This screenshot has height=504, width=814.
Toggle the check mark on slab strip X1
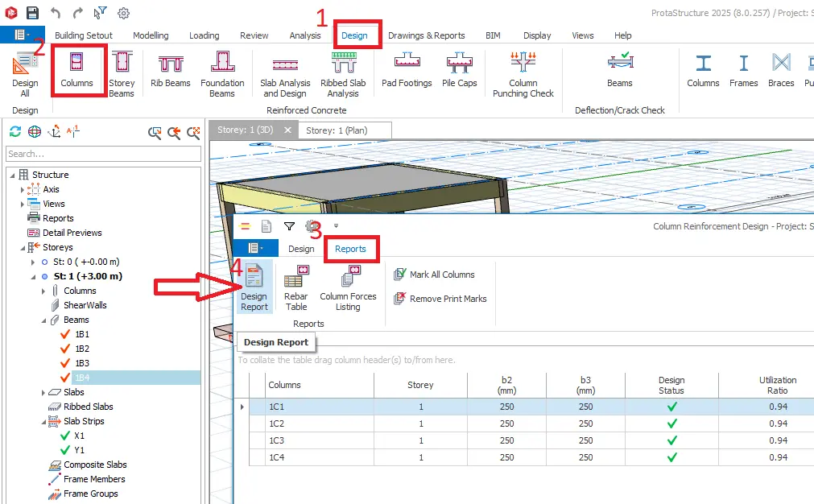click(x=65, y=436)
